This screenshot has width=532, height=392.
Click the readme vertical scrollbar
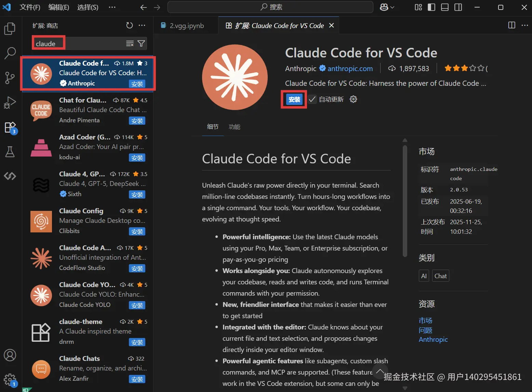point(405,202)
